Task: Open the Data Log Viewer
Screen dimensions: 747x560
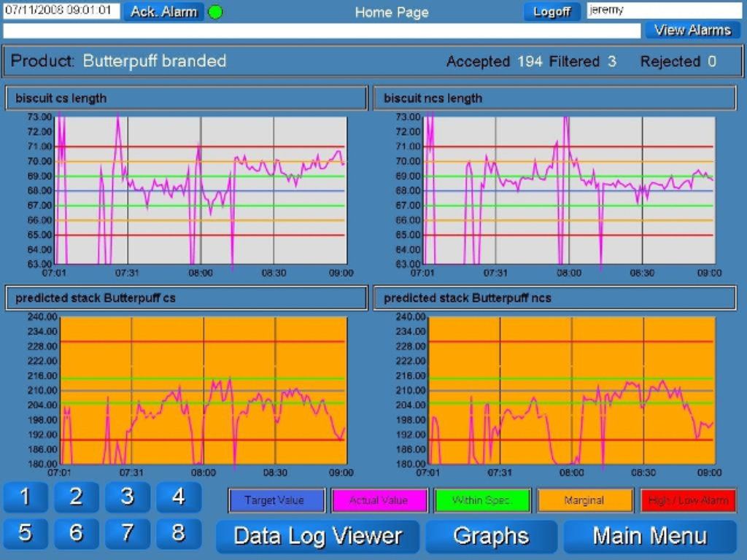Action: tap(317, 537)
